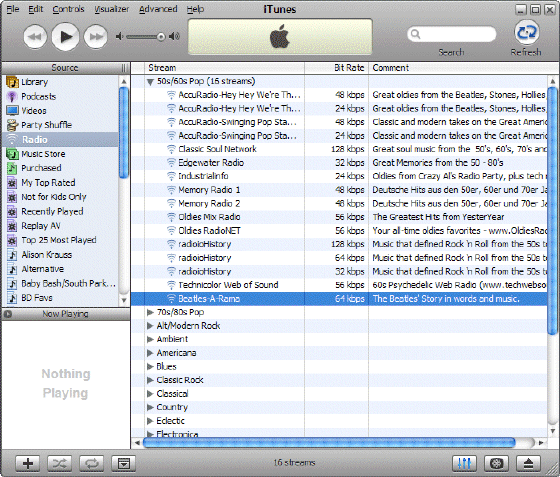Viewport: 560px width, 477px height.
Task: Click the Previous track rewind button
Action: click(x=35, y=36)
